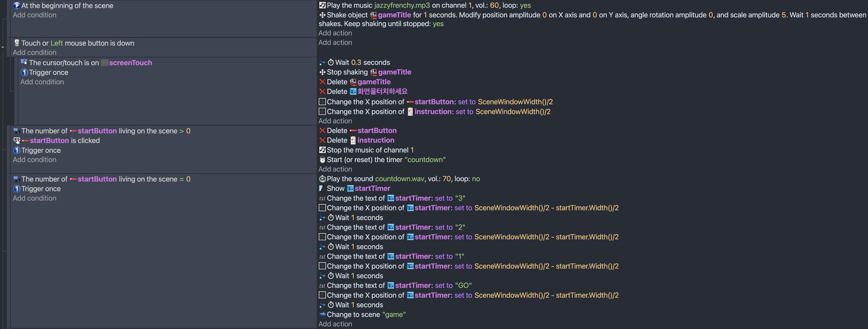Edit the "game" scene name parameter
The height and width of the screenshot is (329, 868).
tap(394, 315)
